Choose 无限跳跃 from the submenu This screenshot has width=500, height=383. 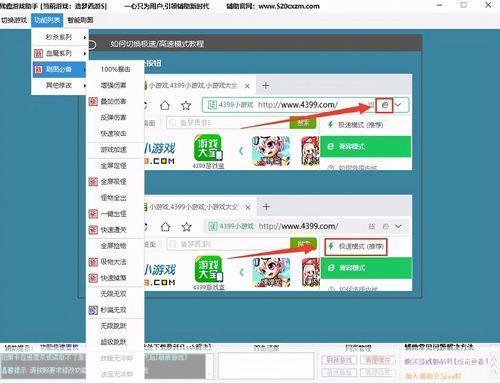(115, 326)
